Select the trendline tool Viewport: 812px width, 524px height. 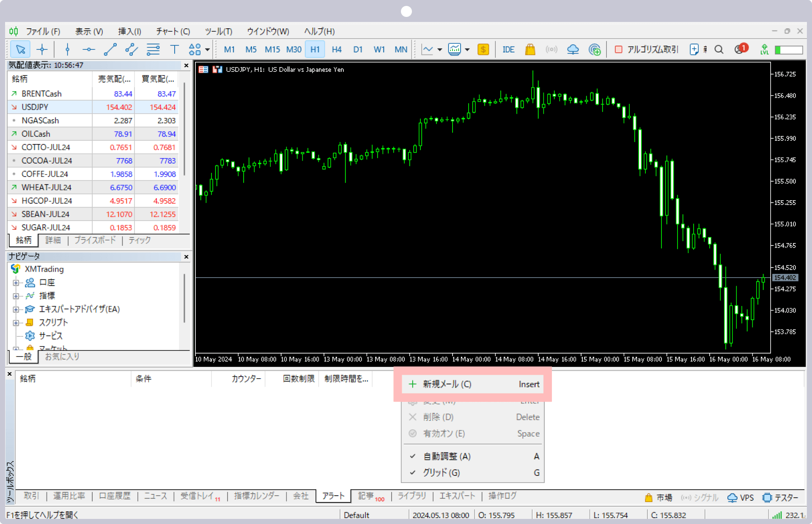click(110, 49)
